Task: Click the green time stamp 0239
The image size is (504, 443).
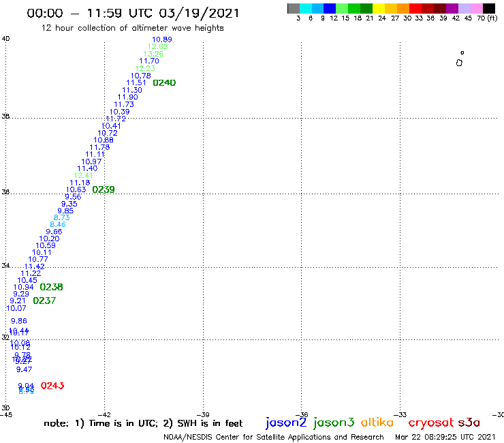Action: pyautogui.click(x=104, y=190)
